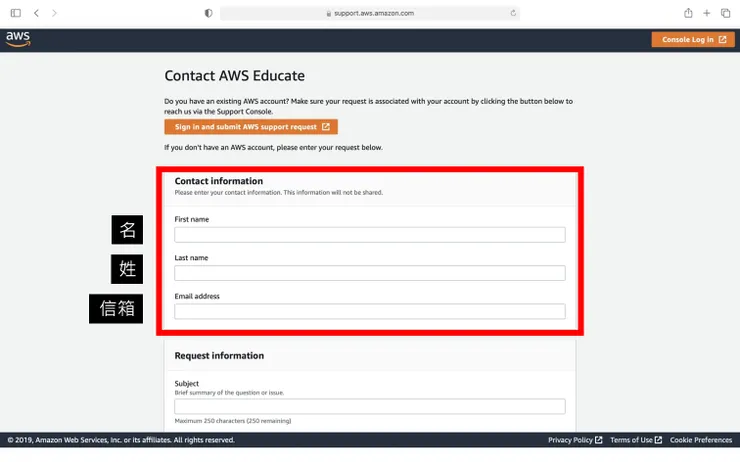The image size is (740, 462).
Task: Go back to previous page
Action: pos(36,13)
